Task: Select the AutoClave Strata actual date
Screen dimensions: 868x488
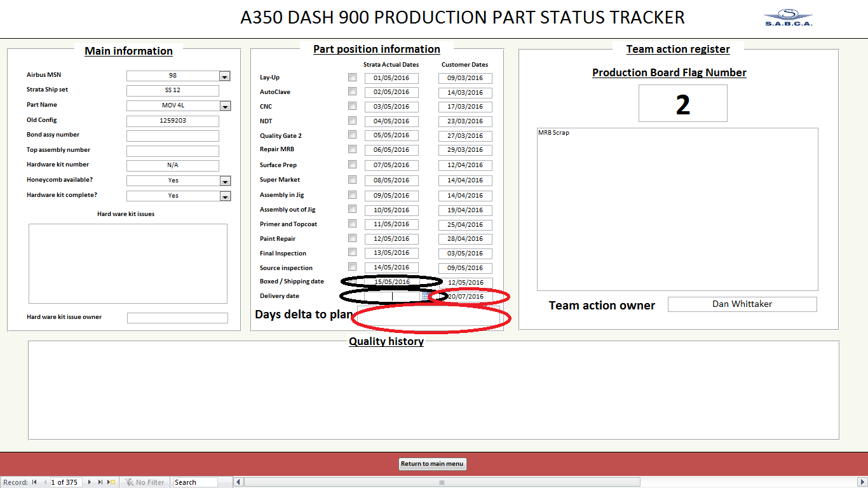Action: [391, 92]
